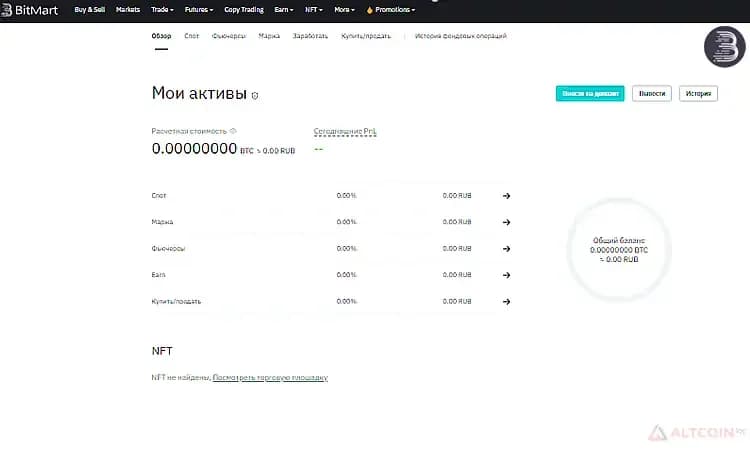Open the Earn row arrow
Image resolution: width=750 pixels, height=450 pixels.
tap(507, 275)
